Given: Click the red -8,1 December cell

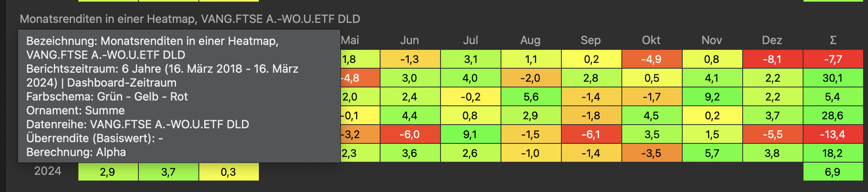Looking at the screenshot, I should [772, 59].
